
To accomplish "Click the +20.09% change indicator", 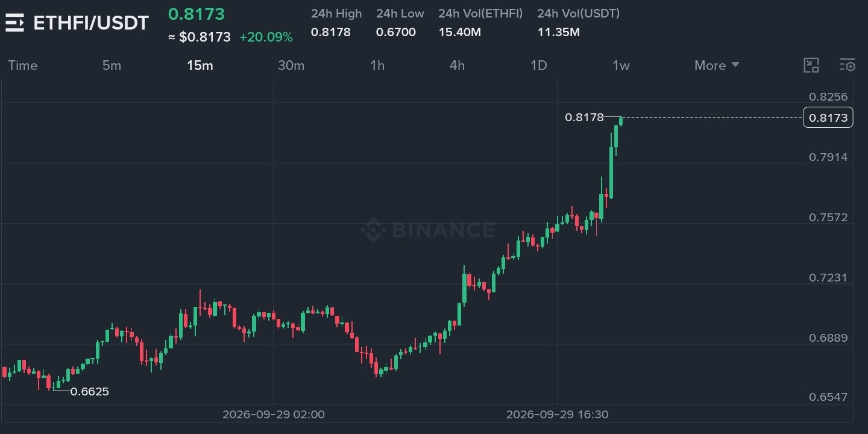I will coord(266,37).
